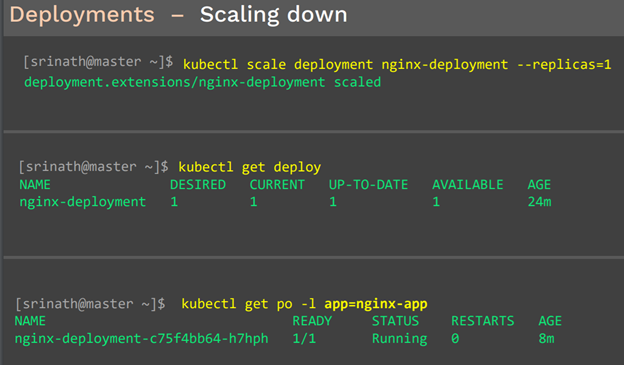Click the 'deployment.extensions/nginx-deployment scaled' output line

(x=203, y=82)
